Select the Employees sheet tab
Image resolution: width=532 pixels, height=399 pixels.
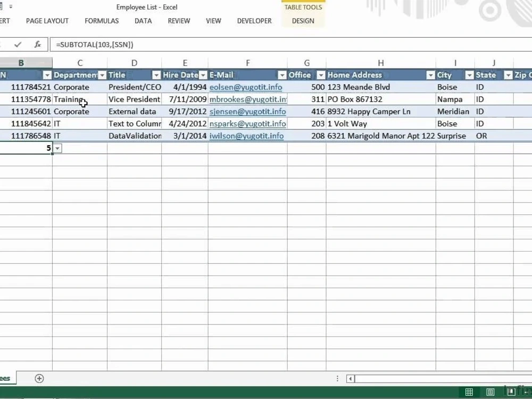(7, 378)
